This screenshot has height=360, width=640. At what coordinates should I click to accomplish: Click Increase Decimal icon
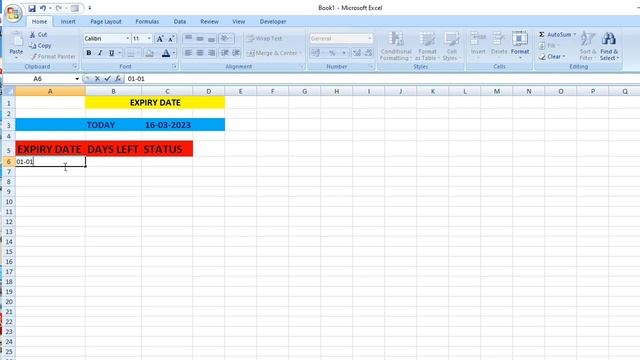pos(357,53)
